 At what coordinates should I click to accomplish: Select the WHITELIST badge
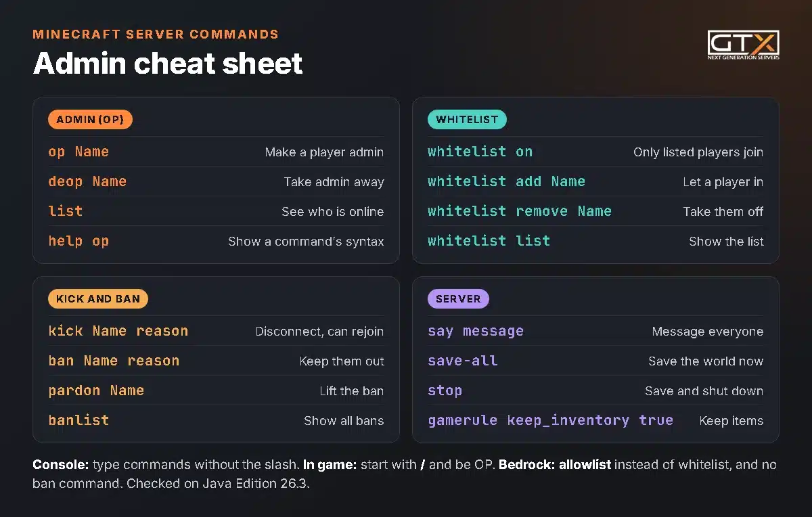(x=467, y=120)
